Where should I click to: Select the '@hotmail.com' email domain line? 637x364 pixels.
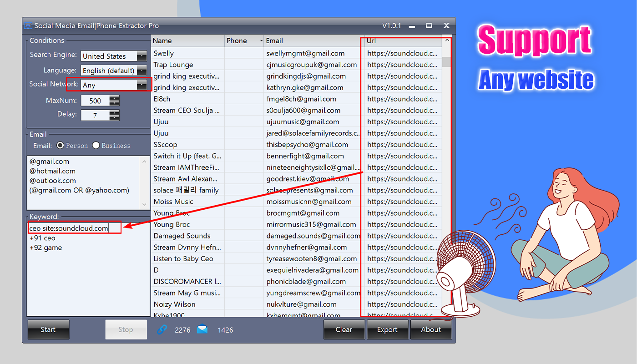click(x=52, y=171)
